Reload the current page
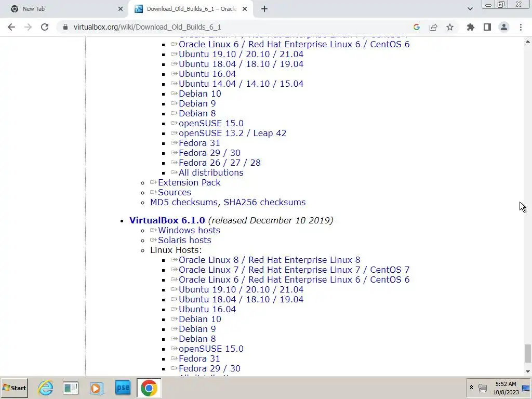 click(x=45, y=27)
